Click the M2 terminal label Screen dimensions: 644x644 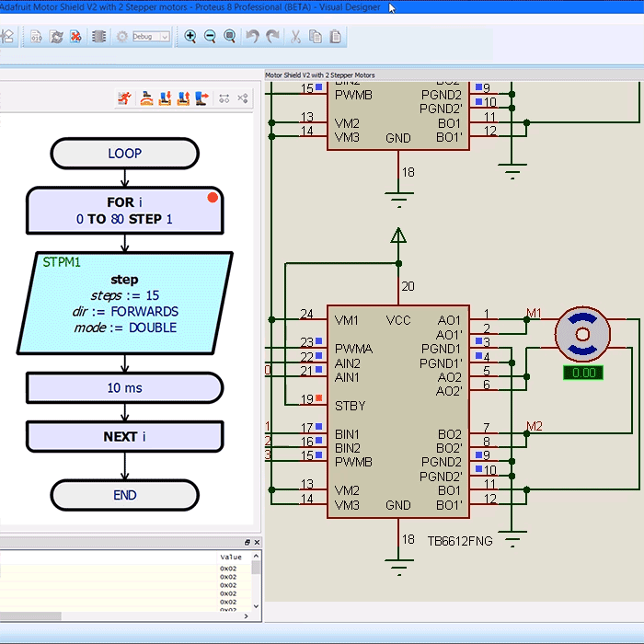point(535,426)
